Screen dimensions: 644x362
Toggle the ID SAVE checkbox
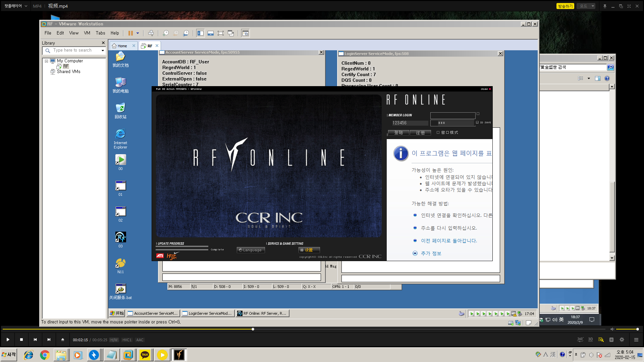coord(477,123)
